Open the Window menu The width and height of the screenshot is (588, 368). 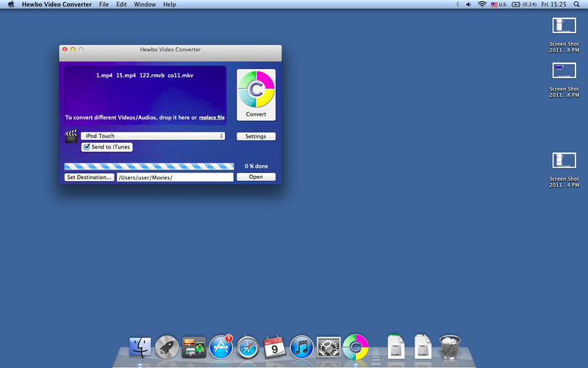[x=145, y=4]
